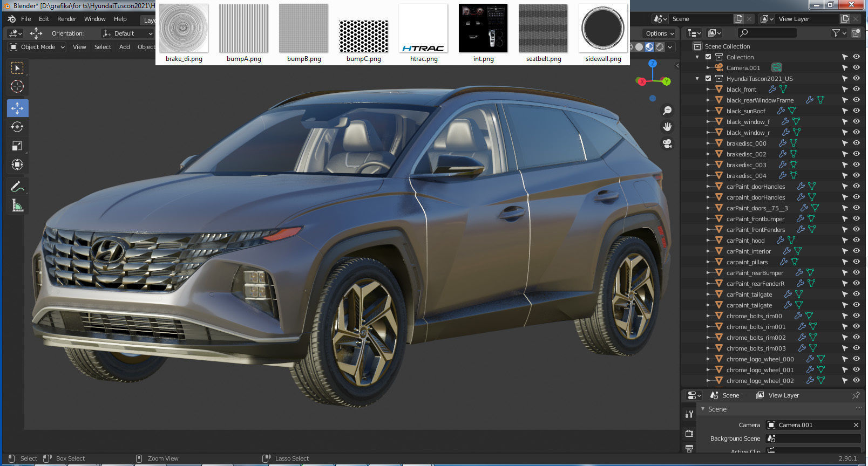868x466 pixels.
Task: Open the Window menu
Action: click(95, 19)
